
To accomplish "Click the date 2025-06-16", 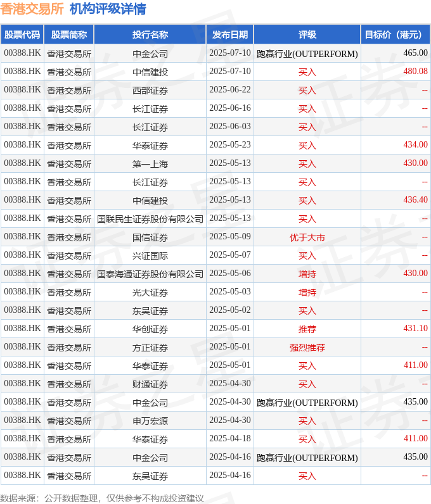I will tap(230, 108).
